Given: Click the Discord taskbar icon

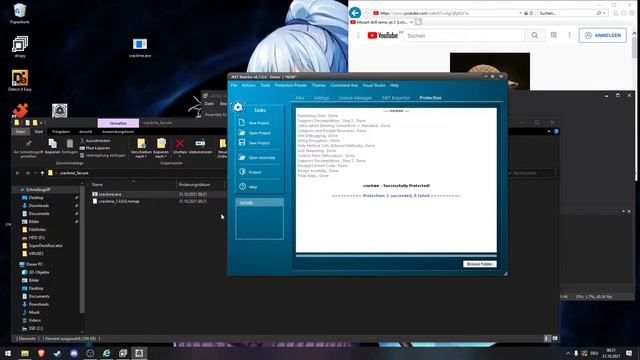Looking at the screenshot, I should [74, 353].
